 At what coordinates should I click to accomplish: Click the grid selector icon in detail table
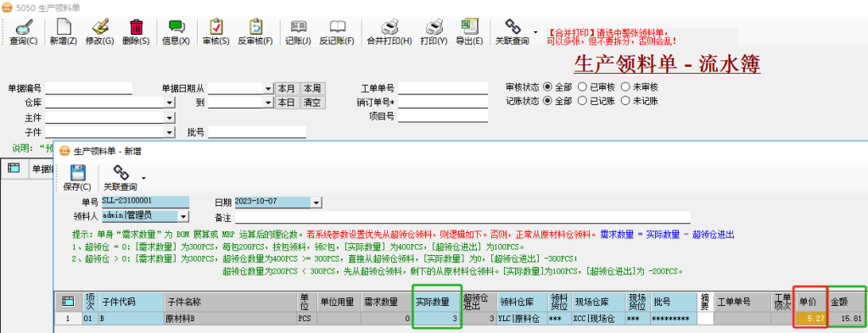click(x=68, y=302)
